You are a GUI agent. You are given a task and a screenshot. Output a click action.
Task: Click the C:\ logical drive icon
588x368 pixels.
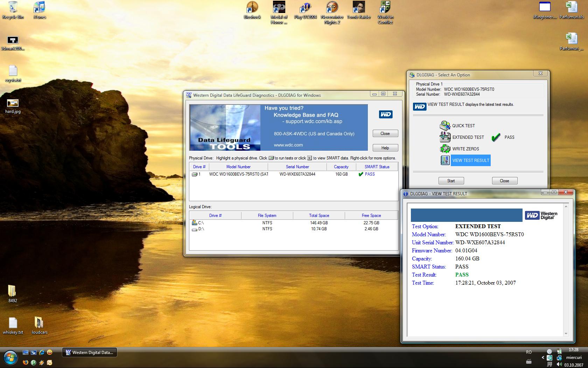coord(195,223)
